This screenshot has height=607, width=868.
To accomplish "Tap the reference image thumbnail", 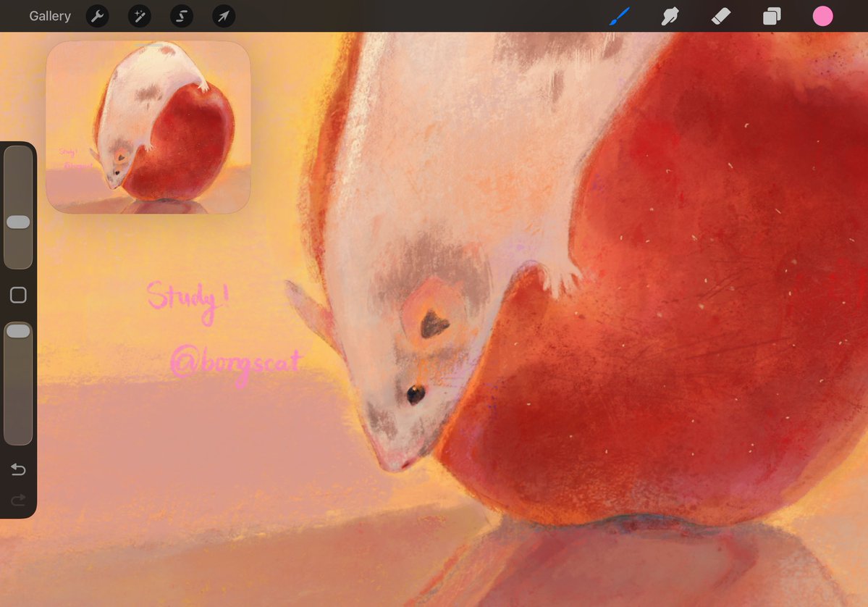I will coord(148,127).
